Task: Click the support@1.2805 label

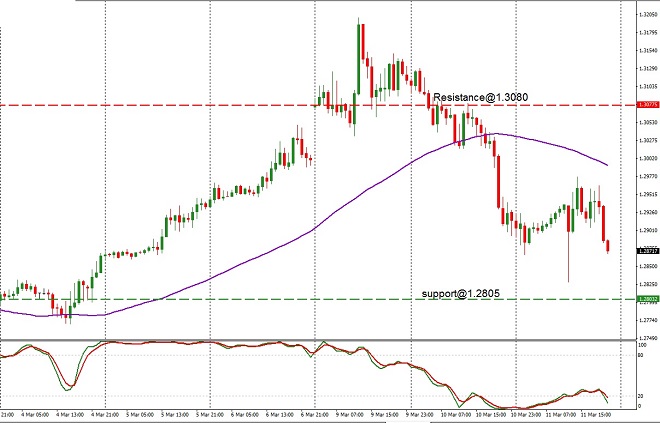Action: 461,293
